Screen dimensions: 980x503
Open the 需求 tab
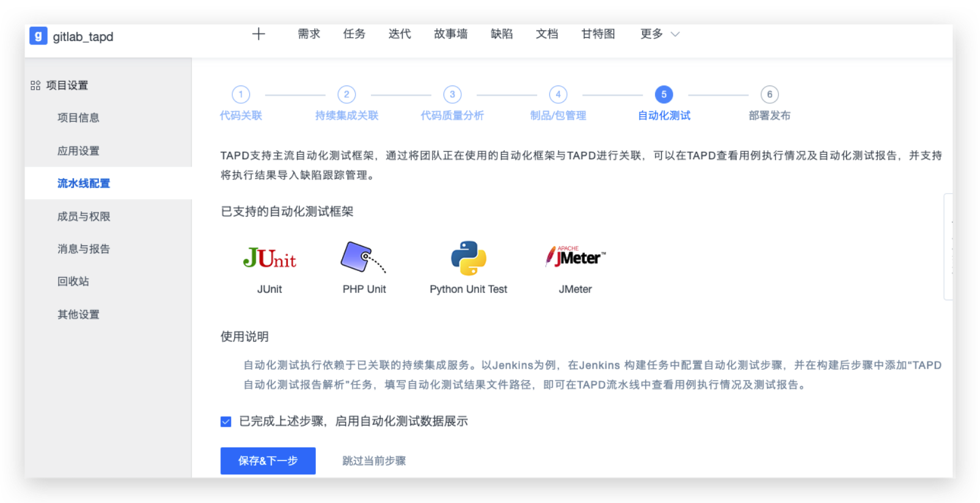[309, 34]
